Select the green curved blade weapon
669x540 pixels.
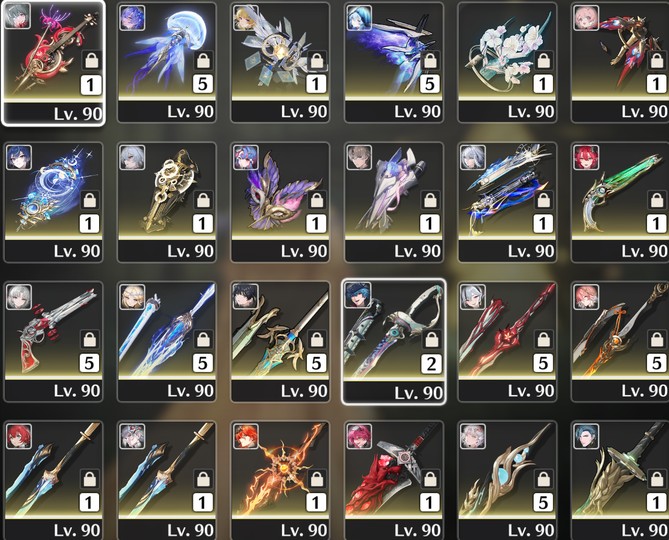point(620,202)
